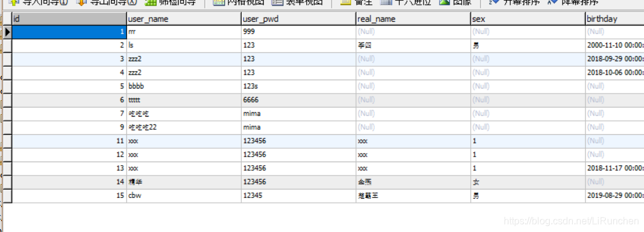Screen dimensions: 644x232
Task: Select birthday cell '2018-09-29'
Action: [x=615, y=59]
